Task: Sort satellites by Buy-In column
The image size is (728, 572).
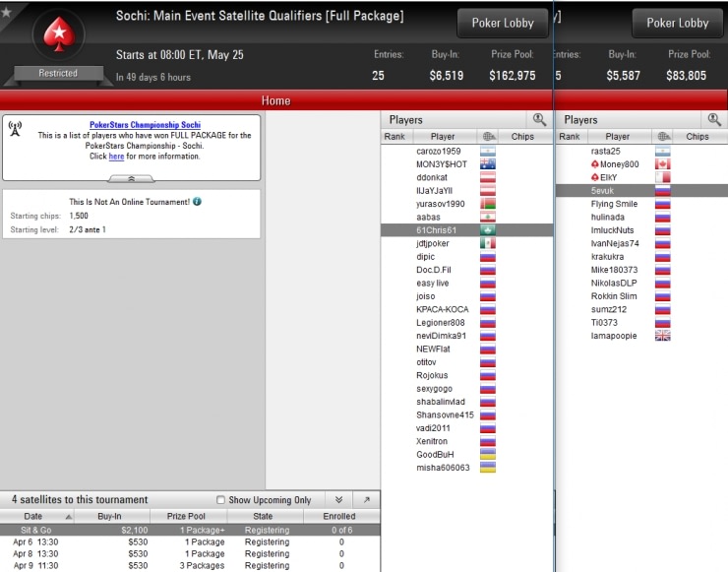Action: [109, 516]
